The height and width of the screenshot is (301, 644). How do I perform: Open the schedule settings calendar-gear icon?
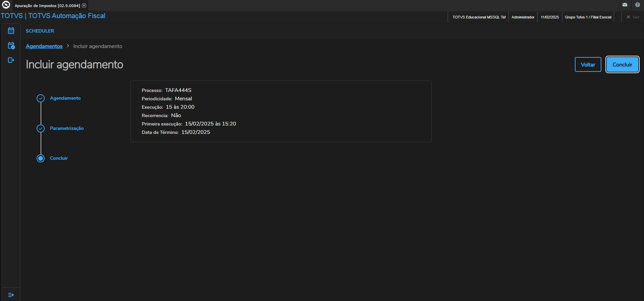[11, 46]
